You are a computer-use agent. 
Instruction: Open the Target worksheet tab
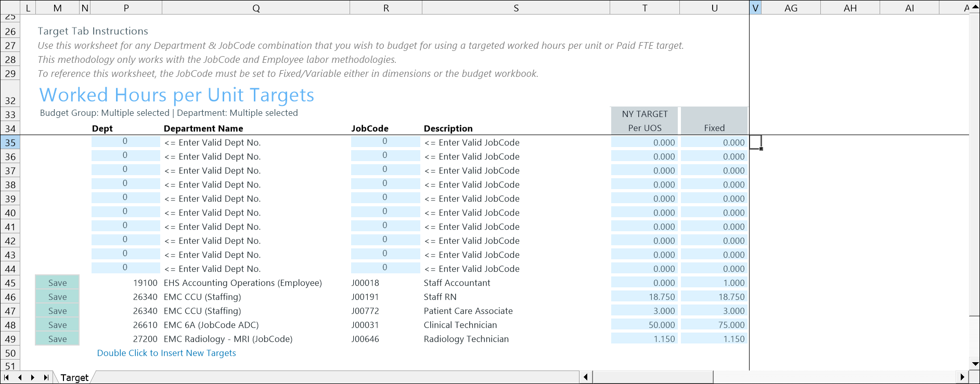74,378
